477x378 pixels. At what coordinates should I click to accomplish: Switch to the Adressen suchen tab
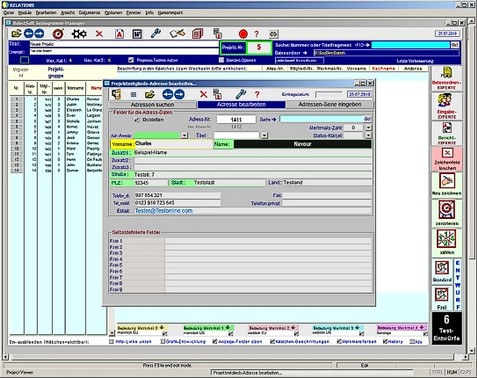point(152,105)
